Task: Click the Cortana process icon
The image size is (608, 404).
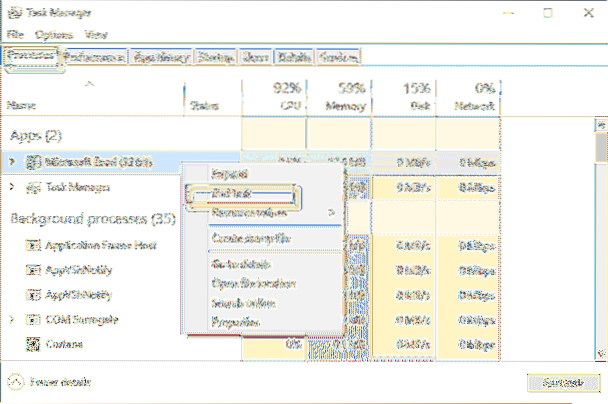Action: 32,344
